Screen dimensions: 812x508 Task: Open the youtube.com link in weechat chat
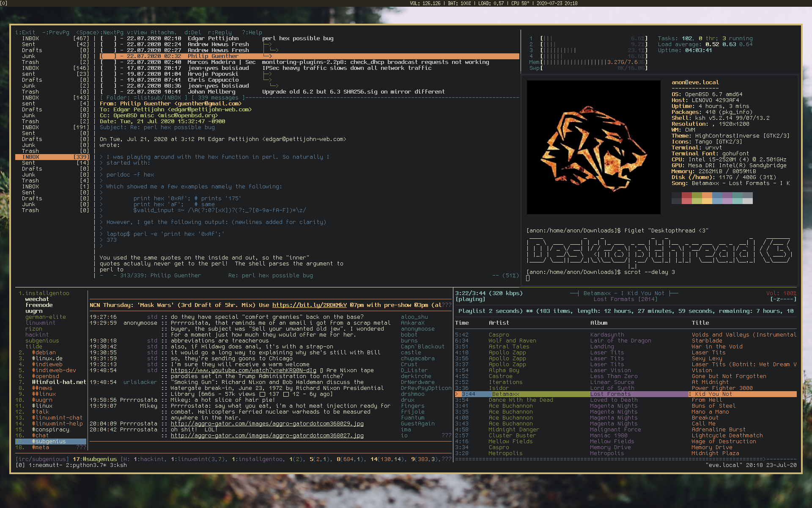click(244, 370)
